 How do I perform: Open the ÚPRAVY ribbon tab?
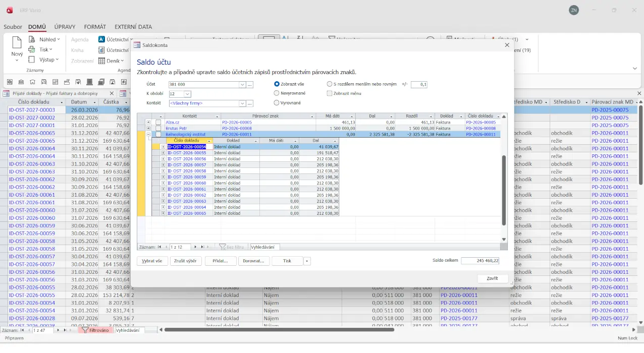pos(65,27)
